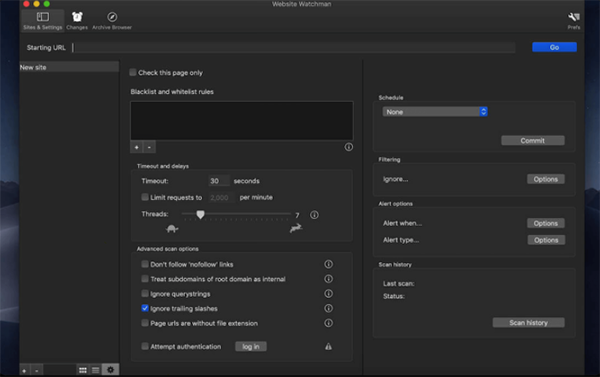Open the Schedule dropdown set to None

point(435,112)
